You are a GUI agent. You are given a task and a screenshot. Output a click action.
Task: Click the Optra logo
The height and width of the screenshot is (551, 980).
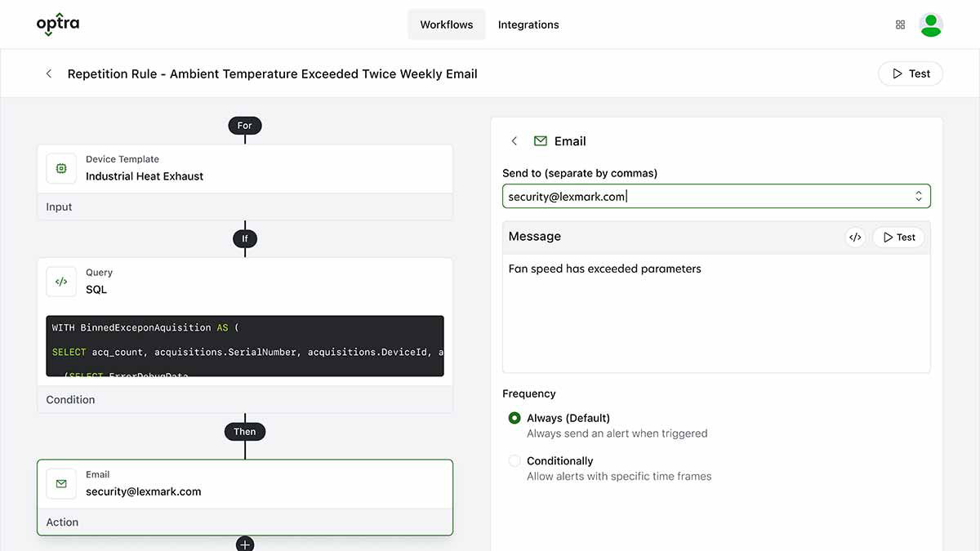click(57, 24)
